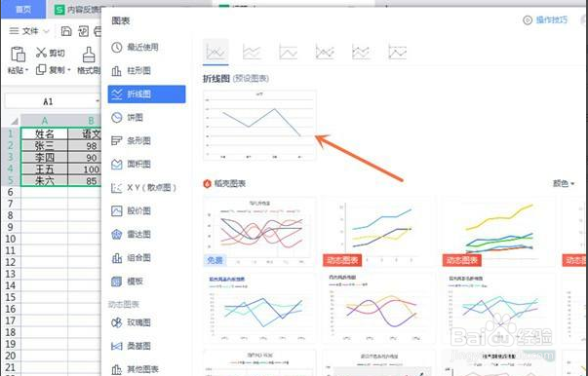Open the 操作技巧 tips link

tap(545, 19)
